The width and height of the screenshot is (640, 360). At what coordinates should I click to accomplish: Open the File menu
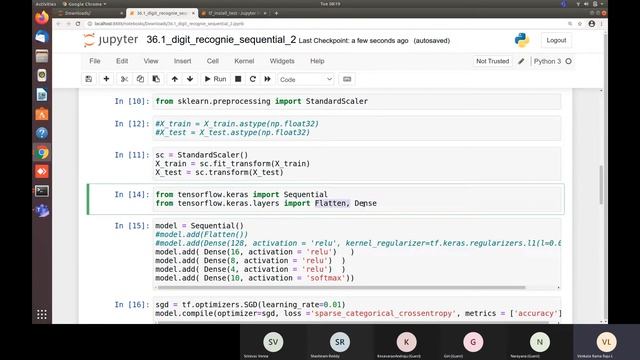(95, 61)
